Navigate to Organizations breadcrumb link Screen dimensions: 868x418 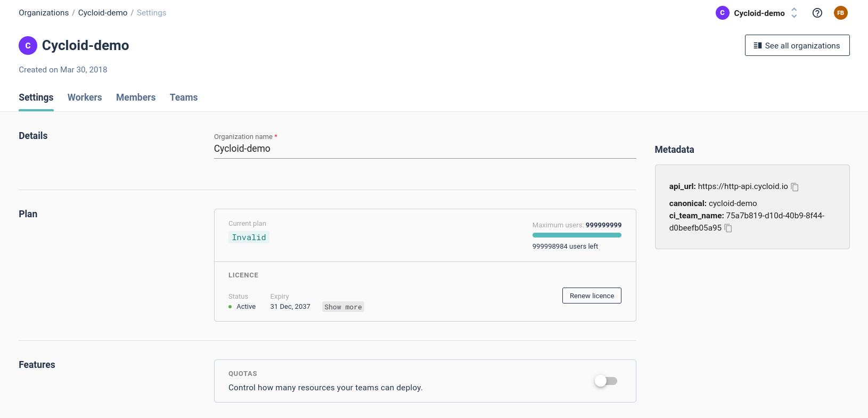pos(44,13)
